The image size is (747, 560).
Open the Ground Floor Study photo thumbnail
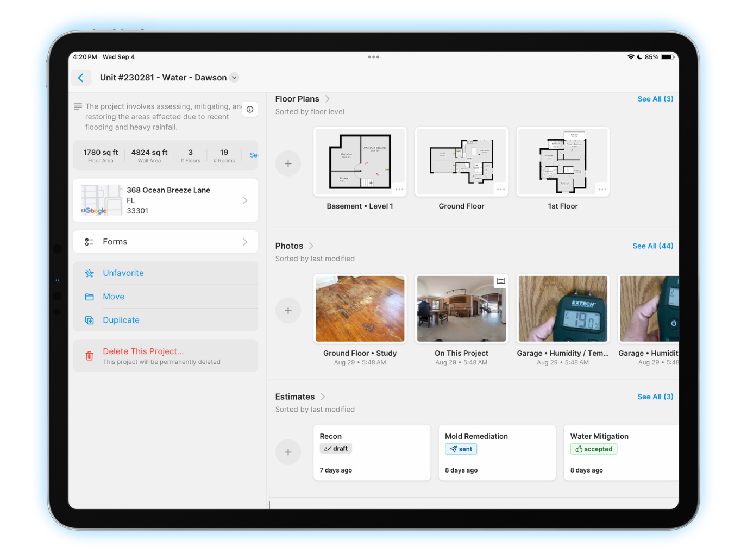coord(360,309)
